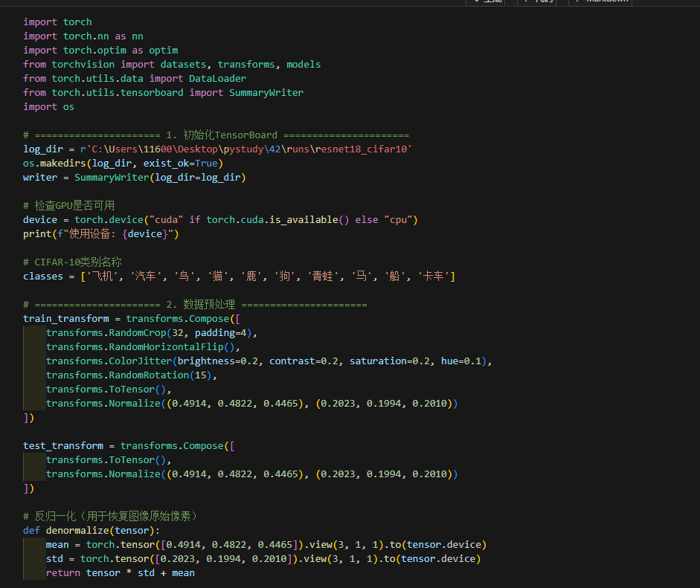Click the '飞机' class string
Viewport: 700px width, 588px height.
(x=102, y=276)
